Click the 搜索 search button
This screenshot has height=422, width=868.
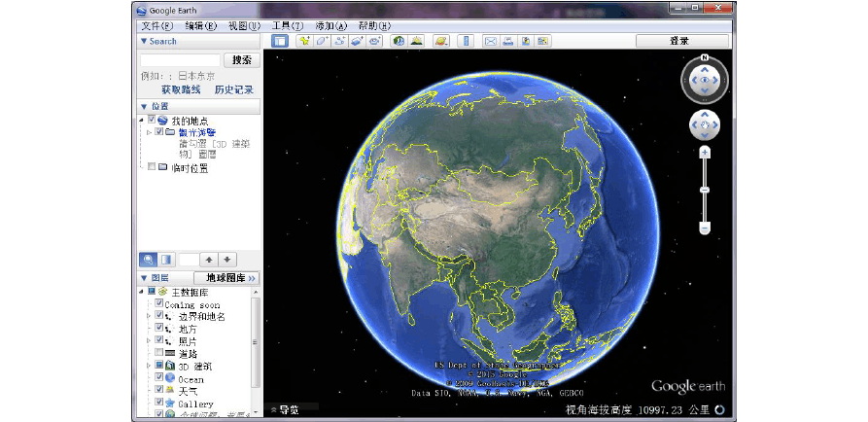(x=241, y=60)
